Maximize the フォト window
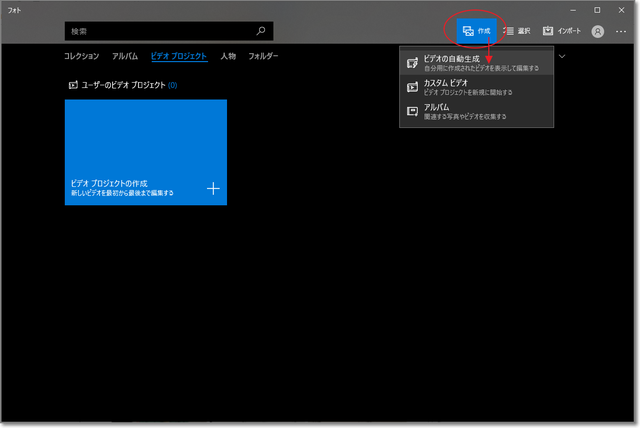Image resolution: width=640 pixels, height=428 pixels. 597,9
